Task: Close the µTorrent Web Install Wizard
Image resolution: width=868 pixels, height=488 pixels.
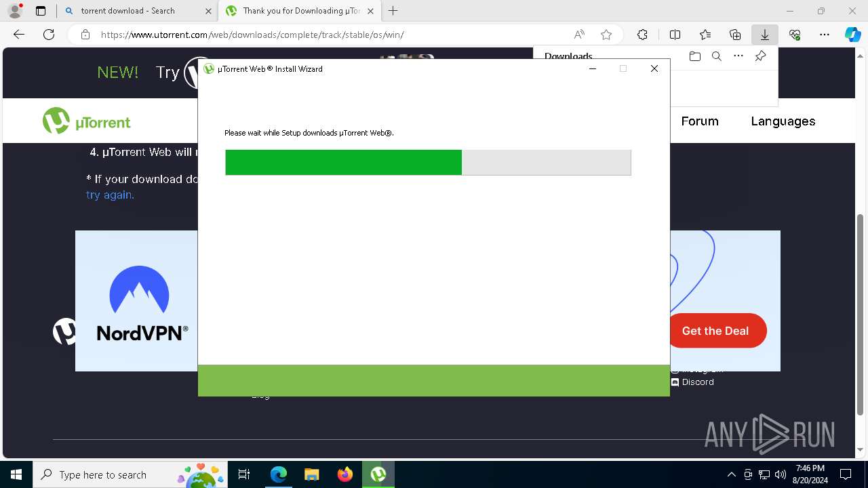Action: (654, 68)
